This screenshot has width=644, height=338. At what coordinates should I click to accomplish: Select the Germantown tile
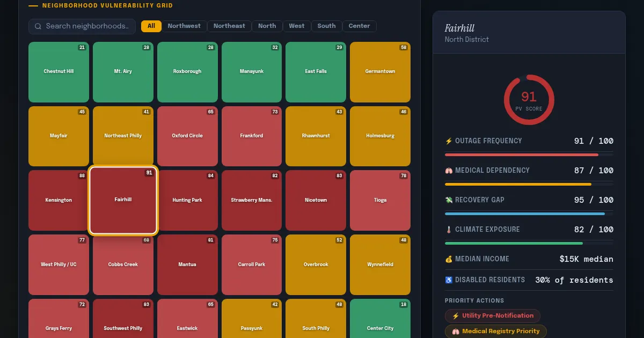click(x=380, y=72)
